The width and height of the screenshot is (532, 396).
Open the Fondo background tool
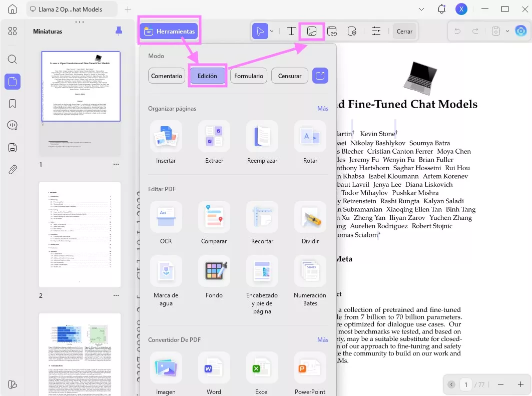214,277
